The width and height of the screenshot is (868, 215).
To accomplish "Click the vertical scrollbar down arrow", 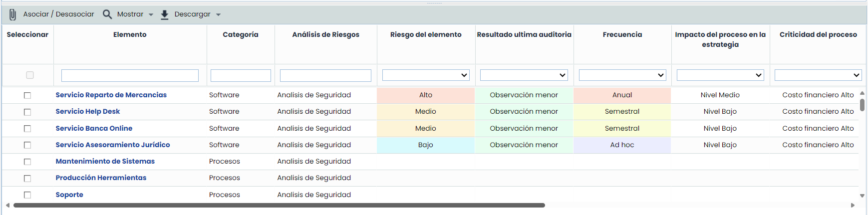I will [x=862, y=196].
